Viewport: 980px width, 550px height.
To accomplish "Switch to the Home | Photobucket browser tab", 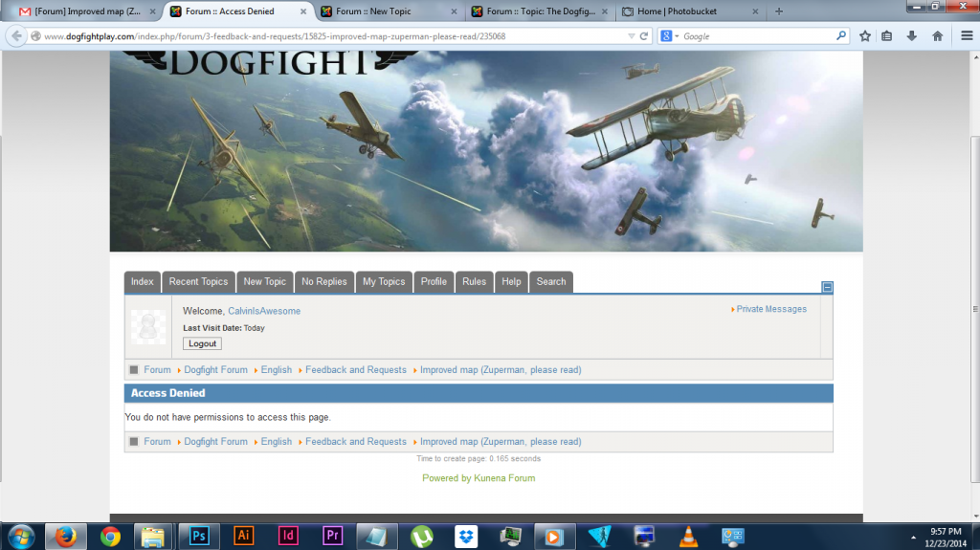I will 689,11.
